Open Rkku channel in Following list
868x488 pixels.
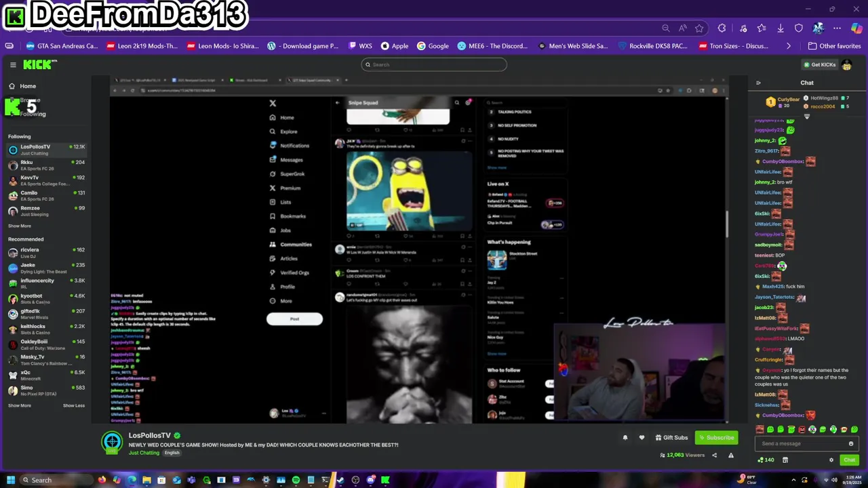(46, 165)
